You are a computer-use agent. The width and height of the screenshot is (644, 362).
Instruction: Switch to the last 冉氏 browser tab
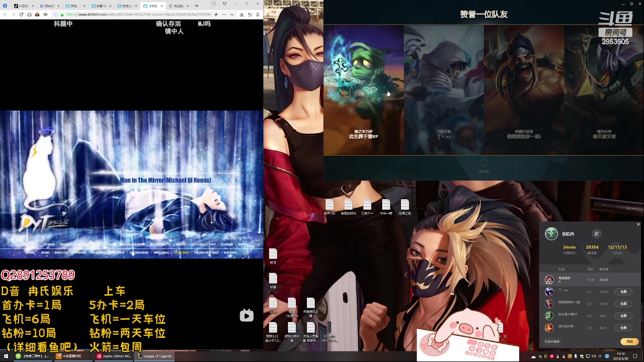tap(178, 6)
